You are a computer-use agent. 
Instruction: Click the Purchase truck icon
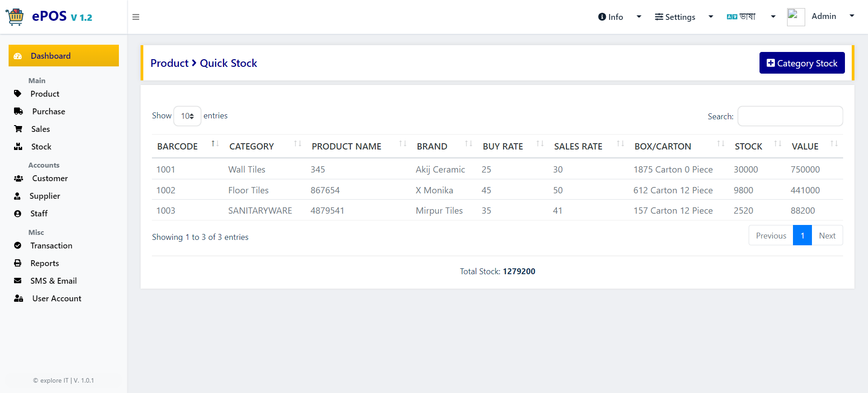pyautogui.click(x=19, y=111)
